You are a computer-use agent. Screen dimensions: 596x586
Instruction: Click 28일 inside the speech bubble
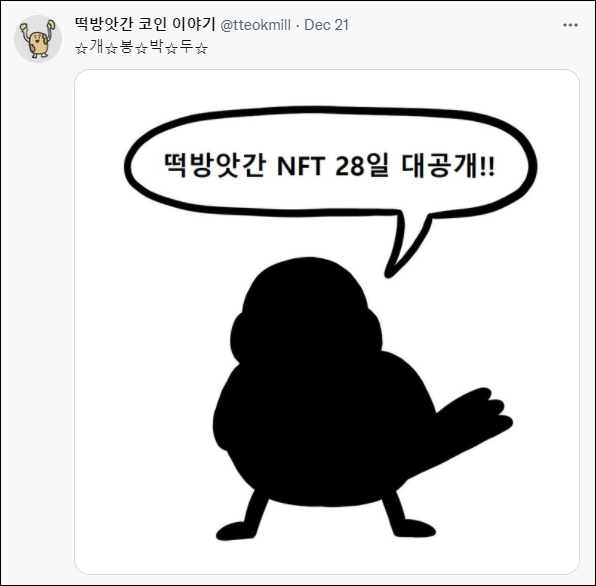pos(362,166)
